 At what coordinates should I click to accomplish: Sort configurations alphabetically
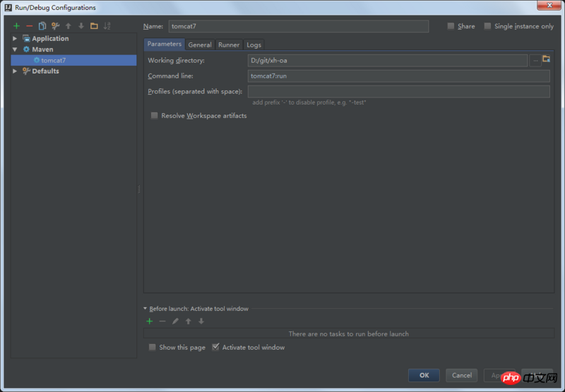tap(107, 26)
